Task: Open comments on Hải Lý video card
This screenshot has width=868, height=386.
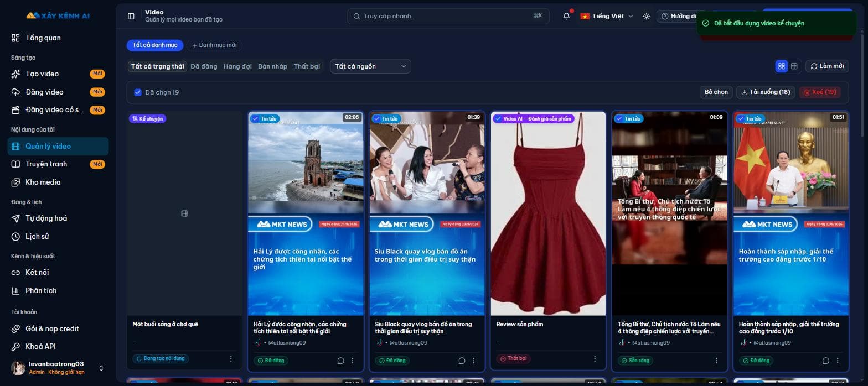Action: (x=340, y=361)
